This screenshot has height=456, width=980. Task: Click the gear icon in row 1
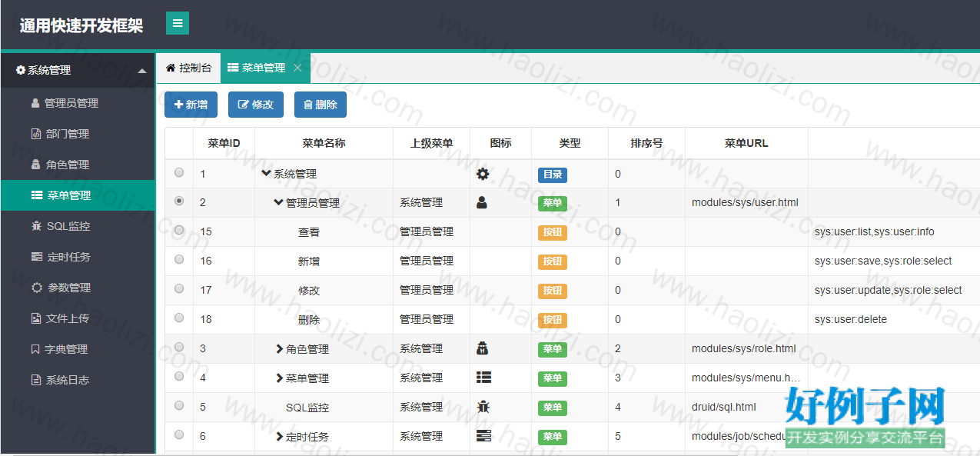tap(483, 174)
